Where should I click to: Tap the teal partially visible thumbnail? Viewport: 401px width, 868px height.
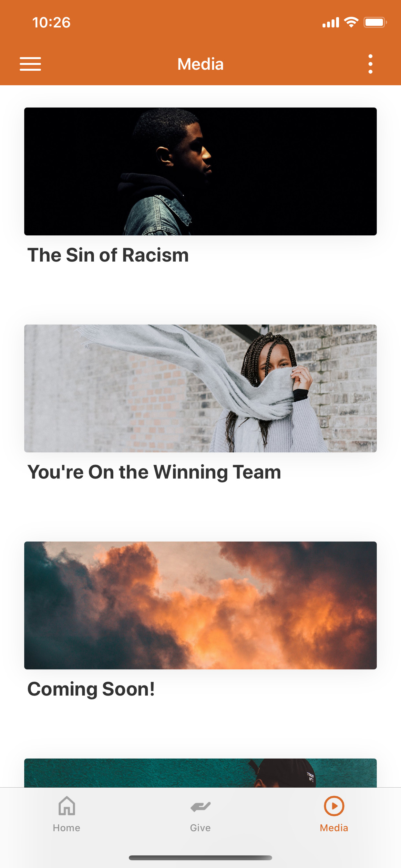click(200, 773)
